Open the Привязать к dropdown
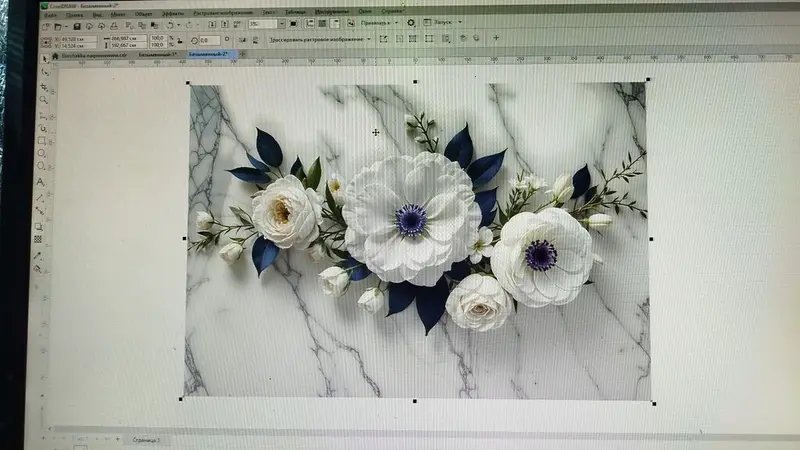800x450 pixels. coord(379,22)
